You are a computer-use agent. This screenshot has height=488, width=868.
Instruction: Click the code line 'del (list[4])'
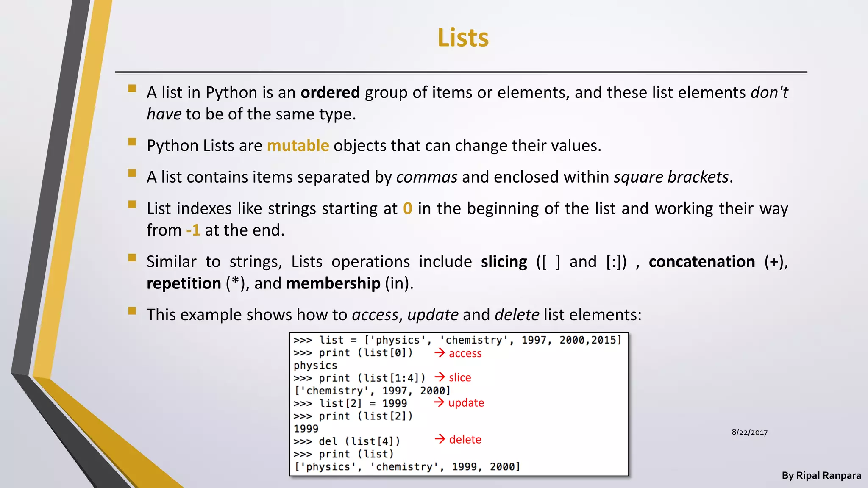[x=347, y=441]
